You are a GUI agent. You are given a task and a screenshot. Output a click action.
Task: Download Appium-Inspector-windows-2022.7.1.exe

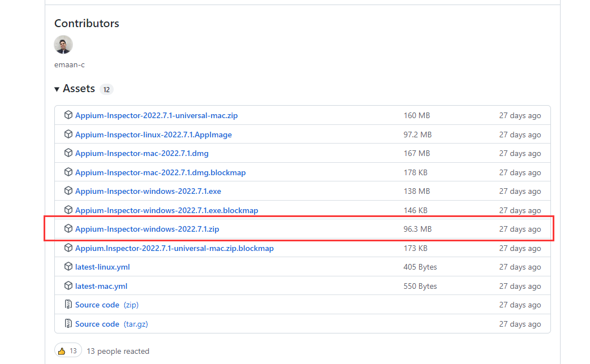[x=148, y=192]
